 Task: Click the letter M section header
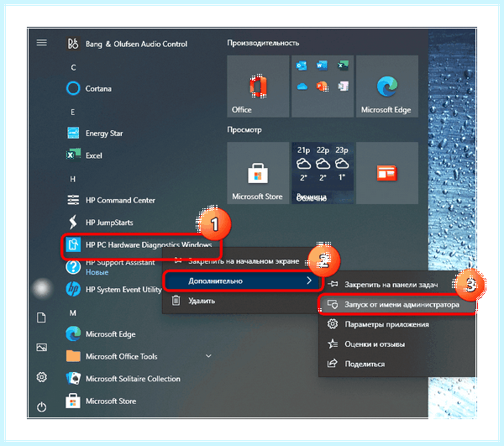point(73,313)
